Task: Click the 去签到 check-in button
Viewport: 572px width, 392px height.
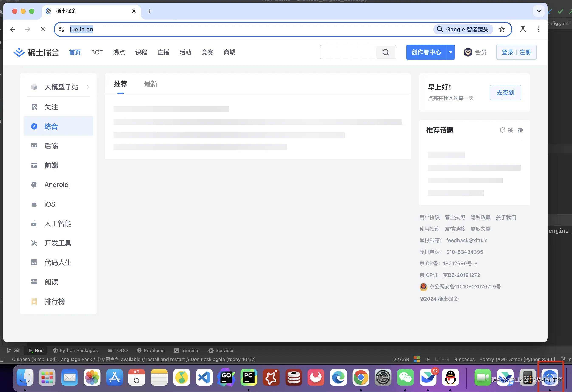Action: tap(505, 93)
